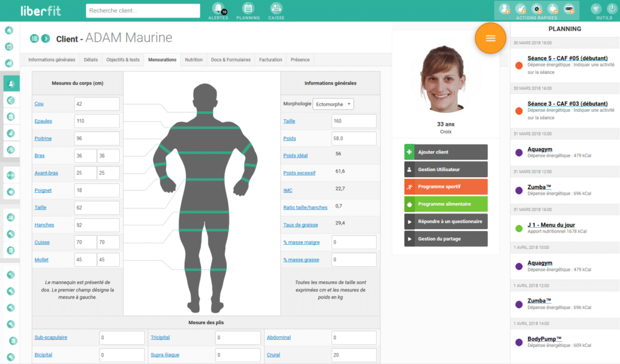
Task: Click the green arrow icon beside Client title
Action: coord(45,39)
